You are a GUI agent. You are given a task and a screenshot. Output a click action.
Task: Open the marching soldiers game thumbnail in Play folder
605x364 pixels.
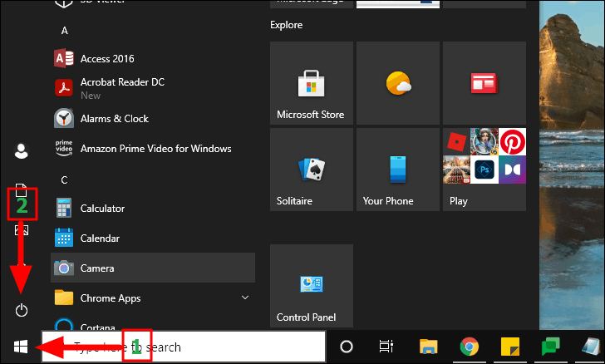(x=456, y=170)
